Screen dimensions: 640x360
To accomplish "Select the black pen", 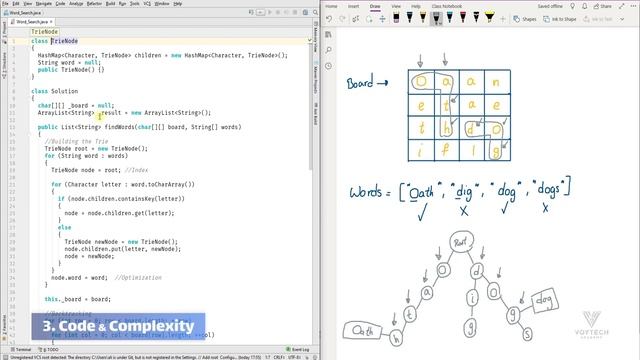I will pyautogui.click(x=476, y=18).
